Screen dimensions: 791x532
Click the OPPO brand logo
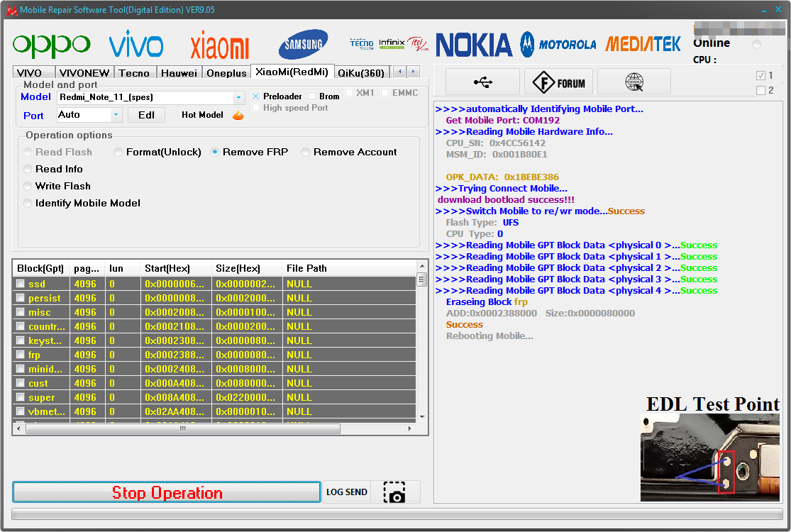pos(52,45)
